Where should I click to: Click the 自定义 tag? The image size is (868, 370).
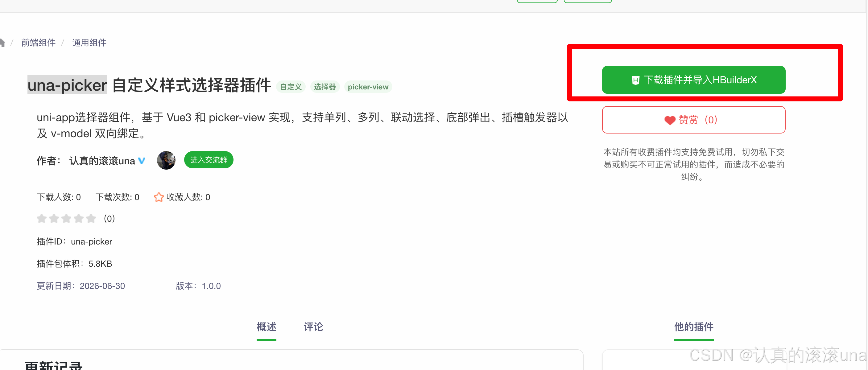coord(291,87)
